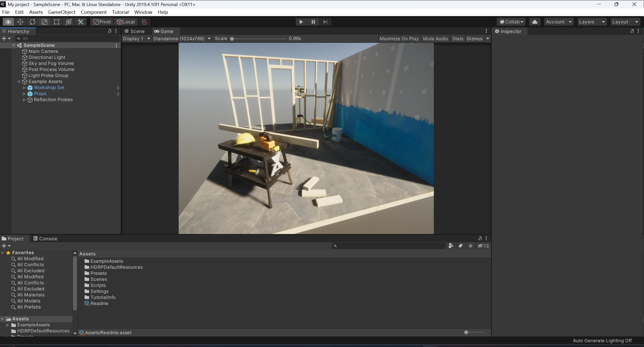This screenshot has height=347, width=644.
Task: Click the Collab button
Action: click(x=511, y=22)
